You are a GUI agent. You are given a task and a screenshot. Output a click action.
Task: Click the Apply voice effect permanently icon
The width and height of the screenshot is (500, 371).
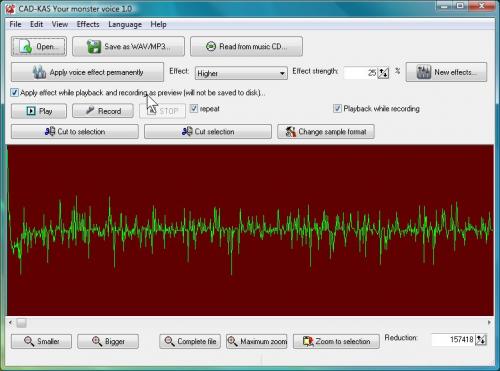(x=39, y=72)
